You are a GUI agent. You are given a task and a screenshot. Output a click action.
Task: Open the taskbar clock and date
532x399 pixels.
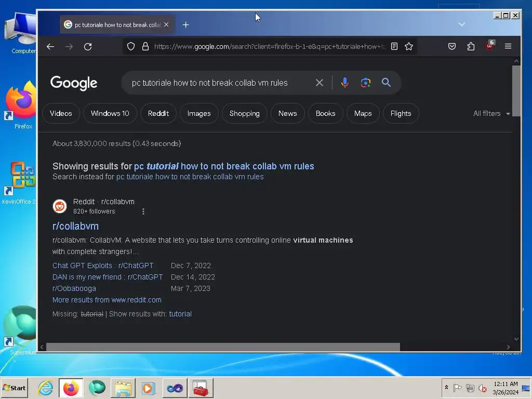506,388
